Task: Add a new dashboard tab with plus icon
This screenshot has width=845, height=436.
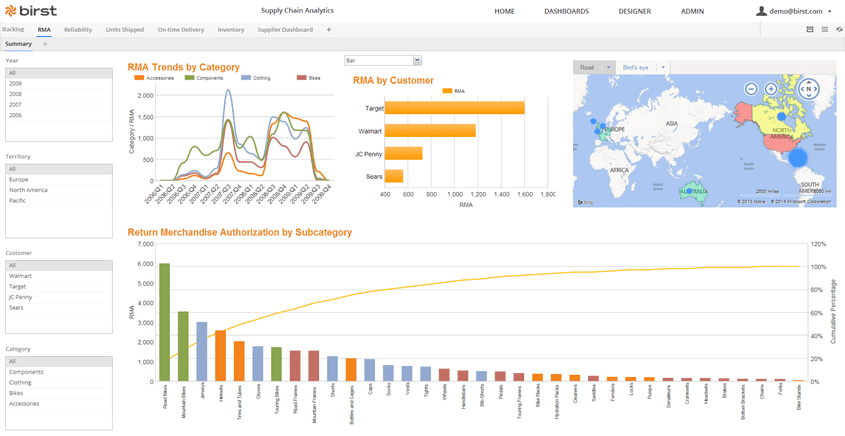Action: (x=329, y=30)
